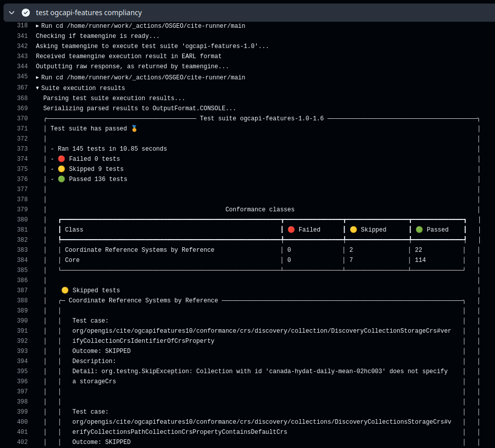Click 'Parsing test suite execution results...' line
The height and width of the screenshot is (448, 495).
(x=114, y=98)
